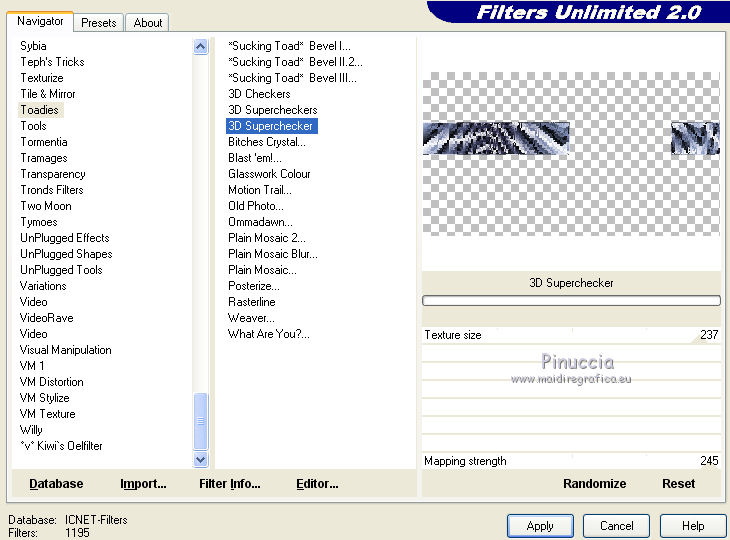Image resolution: width=730 pixels, height=540 pixels.
Task: Choose the Glasswork Colour filter
Action: [269, 174]
